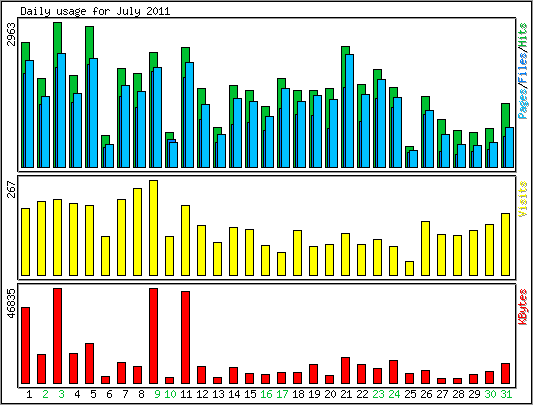
Task: Select day label 15
Action: pyautogui.click(x=250, y=394)
